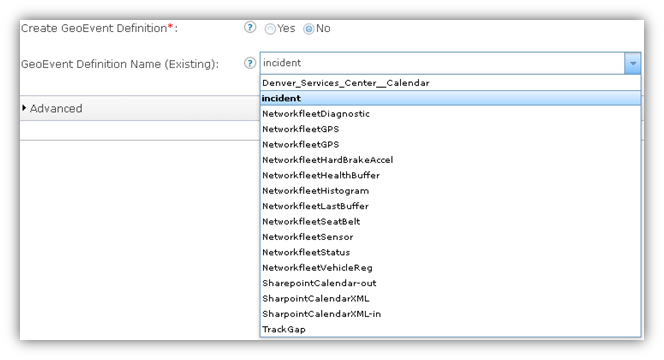This screenshot has height=360, width=664.
Task: Select SharpointCalendarXML-in option
Action: [x=450, y=314]
